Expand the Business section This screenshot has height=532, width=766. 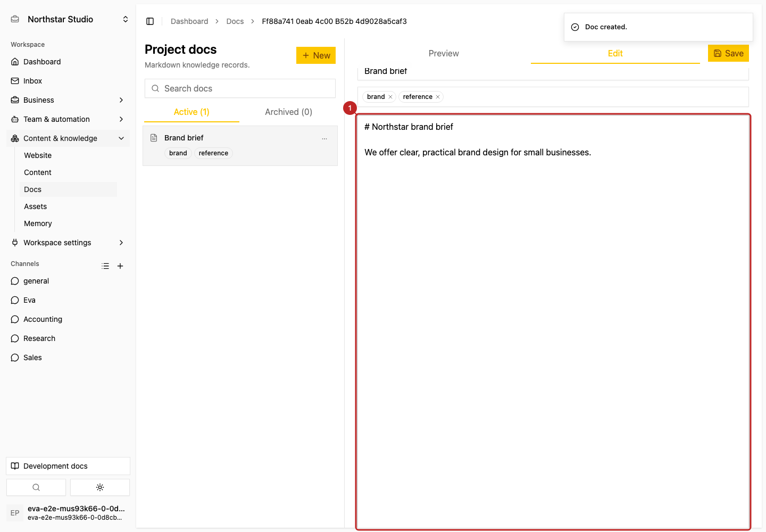tap(68, 100)
